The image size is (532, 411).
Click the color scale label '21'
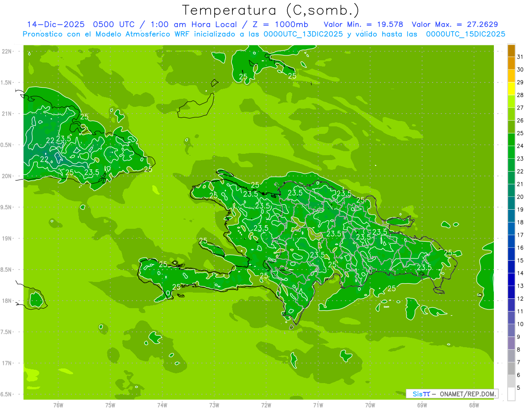point(520,184)
